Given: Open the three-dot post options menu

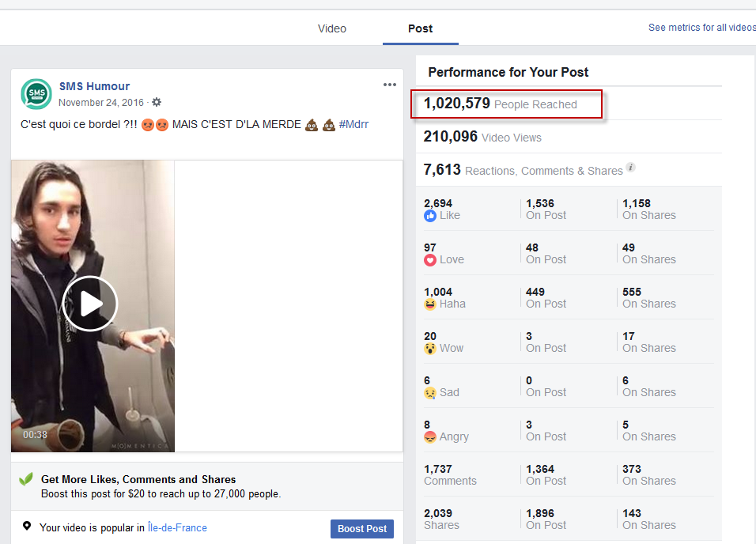Looking at the screenshot, I should [390, 85].
